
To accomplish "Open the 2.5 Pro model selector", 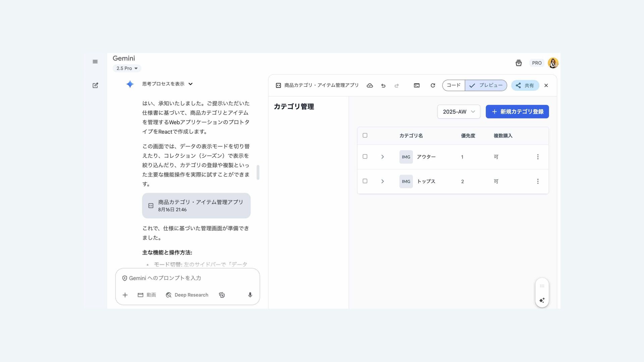I will point(127,68).
